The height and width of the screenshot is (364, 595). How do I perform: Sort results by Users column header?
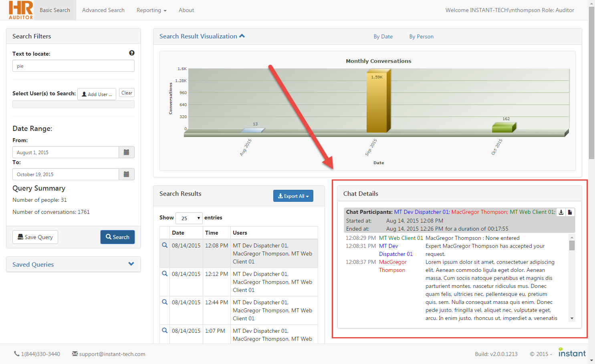(274, 233)
